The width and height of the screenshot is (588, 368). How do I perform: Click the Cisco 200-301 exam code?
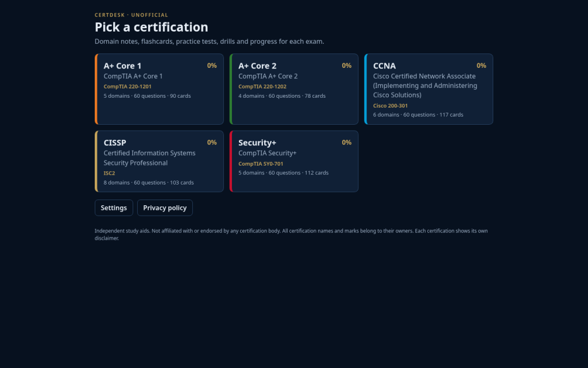tap(390, 106)
